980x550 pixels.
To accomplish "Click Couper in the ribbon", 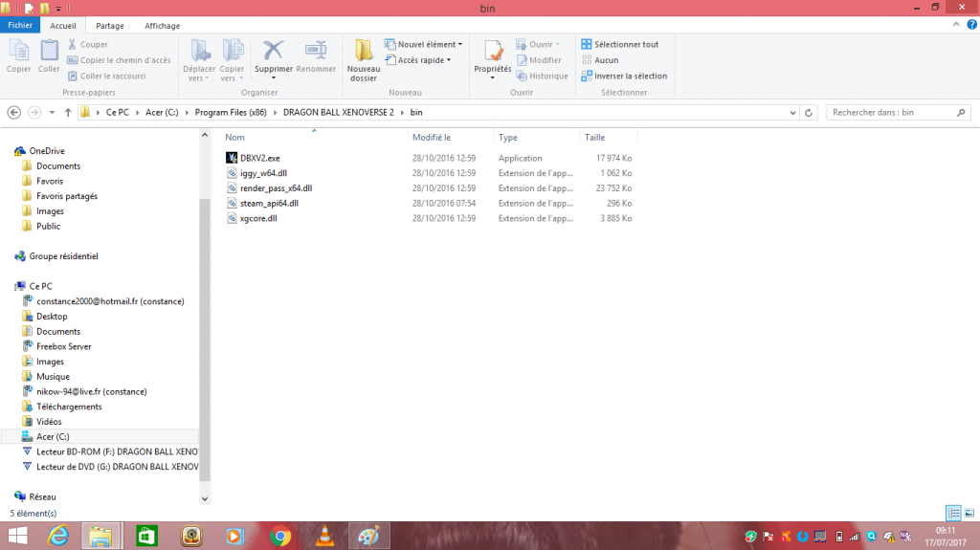I will 87,44.
